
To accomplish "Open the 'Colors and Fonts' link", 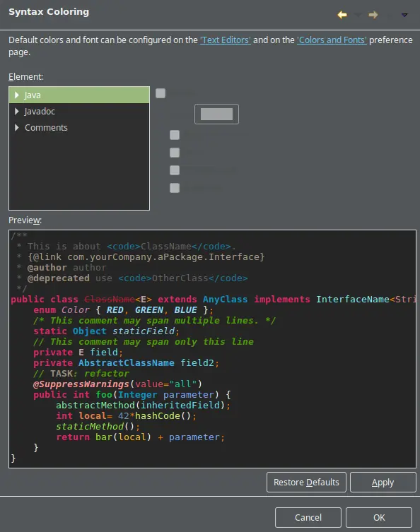I will click(x=332, y=40).
